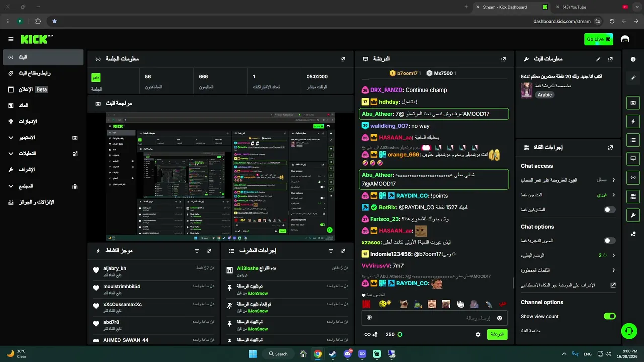Click the 250 Kicks balance

pyautogui.click(x=394, y=334)
